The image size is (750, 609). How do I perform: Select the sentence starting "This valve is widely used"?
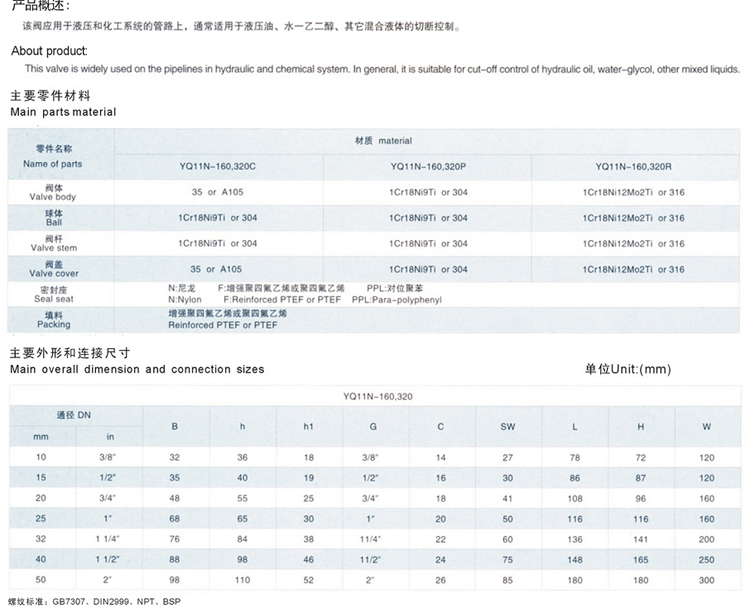tap(382, 69)
